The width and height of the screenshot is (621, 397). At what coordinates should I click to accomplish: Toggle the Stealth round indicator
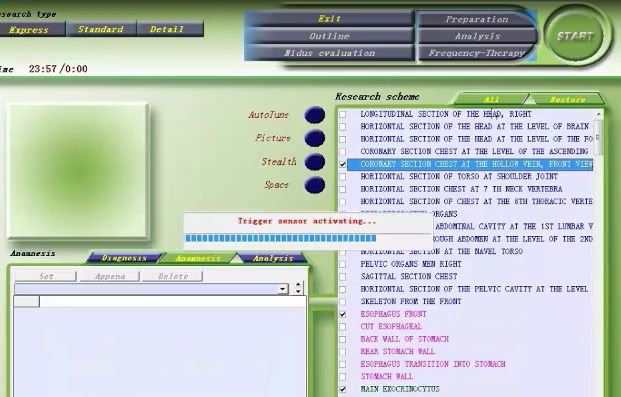315,162
